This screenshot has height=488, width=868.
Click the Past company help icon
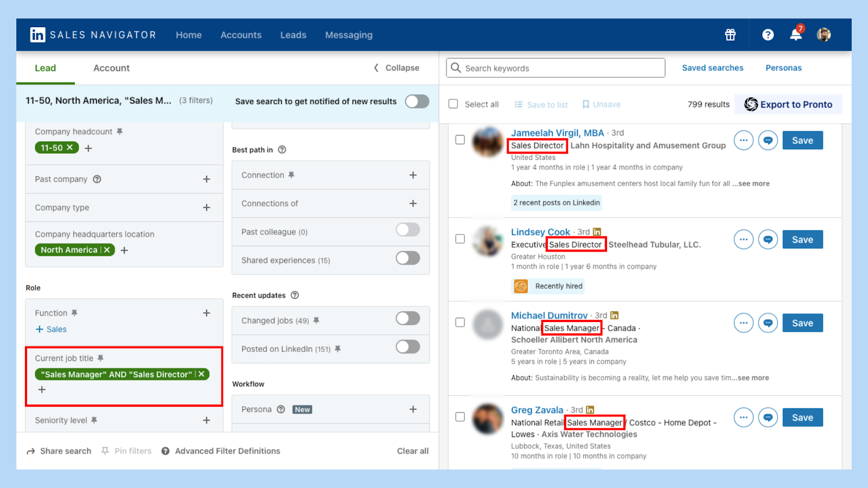[x=97, y=179]
